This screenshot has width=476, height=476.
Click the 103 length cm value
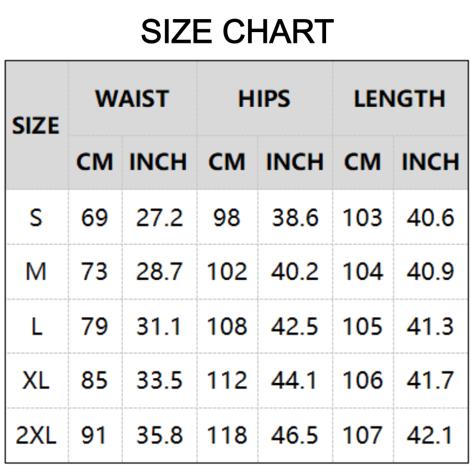[x=362, y=218]
